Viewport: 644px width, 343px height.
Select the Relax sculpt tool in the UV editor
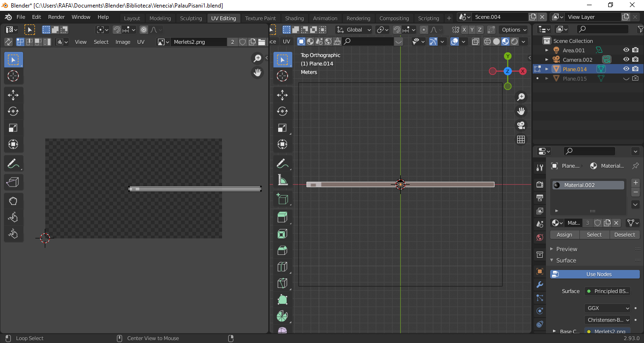click(13, 217)
